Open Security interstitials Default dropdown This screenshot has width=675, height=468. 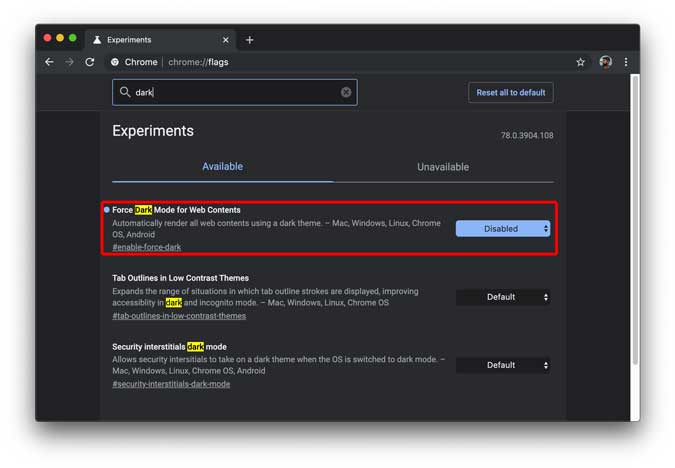[503, 365]
